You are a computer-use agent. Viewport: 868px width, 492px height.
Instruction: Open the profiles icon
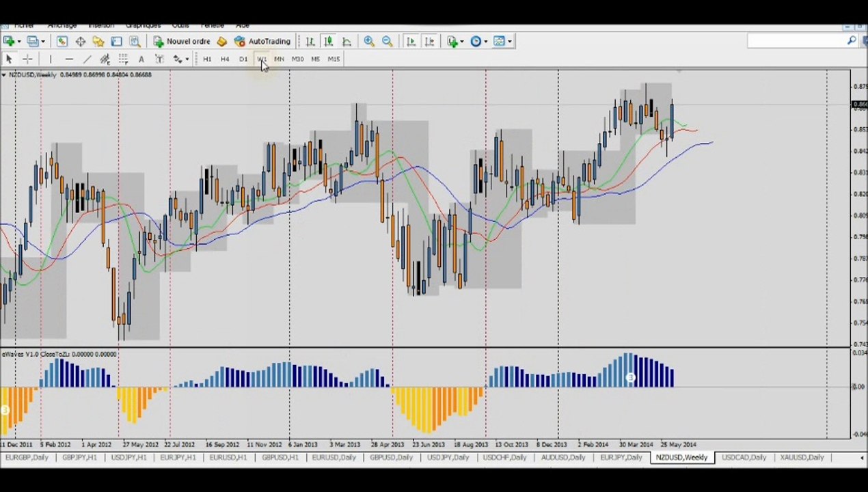(x=31, y=42)
